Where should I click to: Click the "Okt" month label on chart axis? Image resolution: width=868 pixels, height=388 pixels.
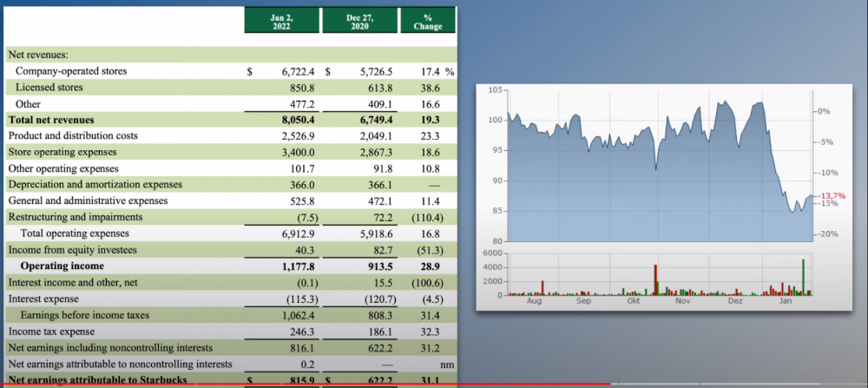[x=634, y=301]
